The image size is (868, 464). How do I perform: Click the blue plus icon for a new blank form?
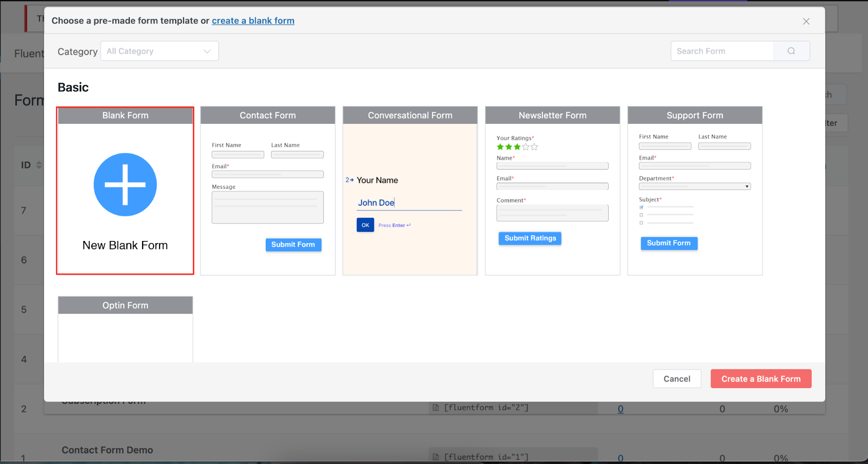(x=125, y=185)
